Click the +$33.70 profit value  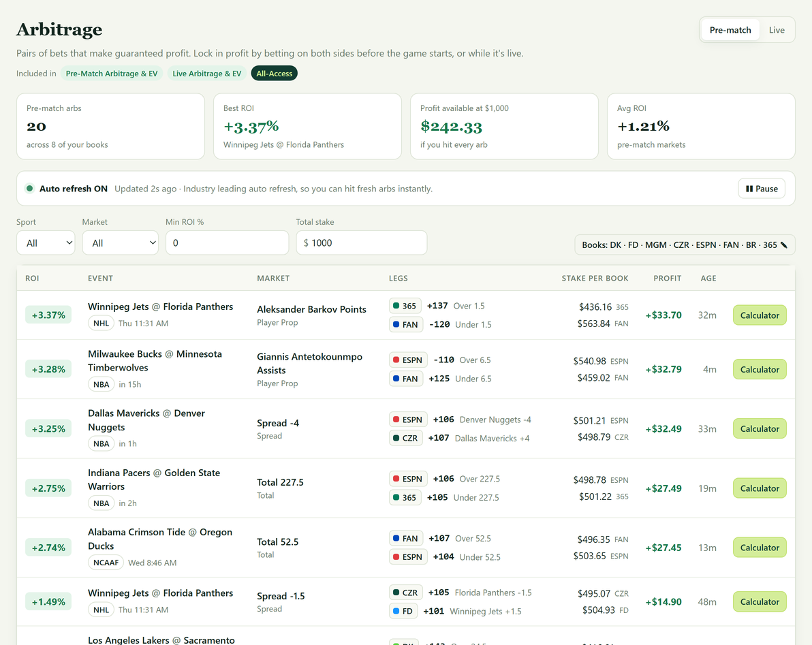tap(663, 315)
